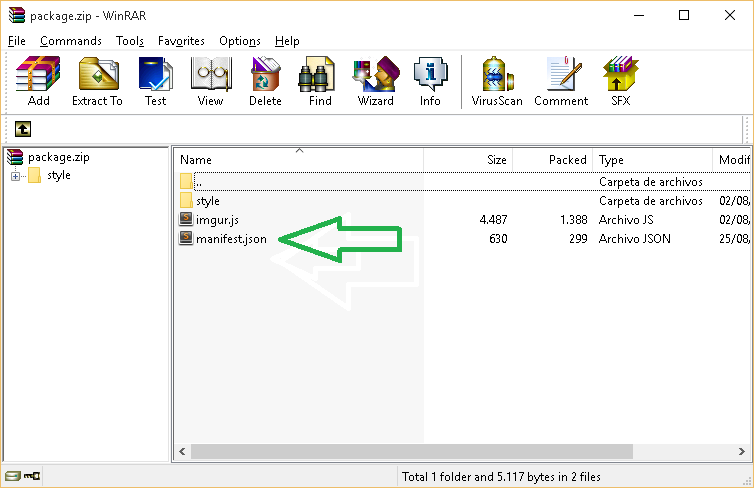Open the View file tool
This screenshot has width=754, height=488.
pyautogui.click(x=211, y=81)
